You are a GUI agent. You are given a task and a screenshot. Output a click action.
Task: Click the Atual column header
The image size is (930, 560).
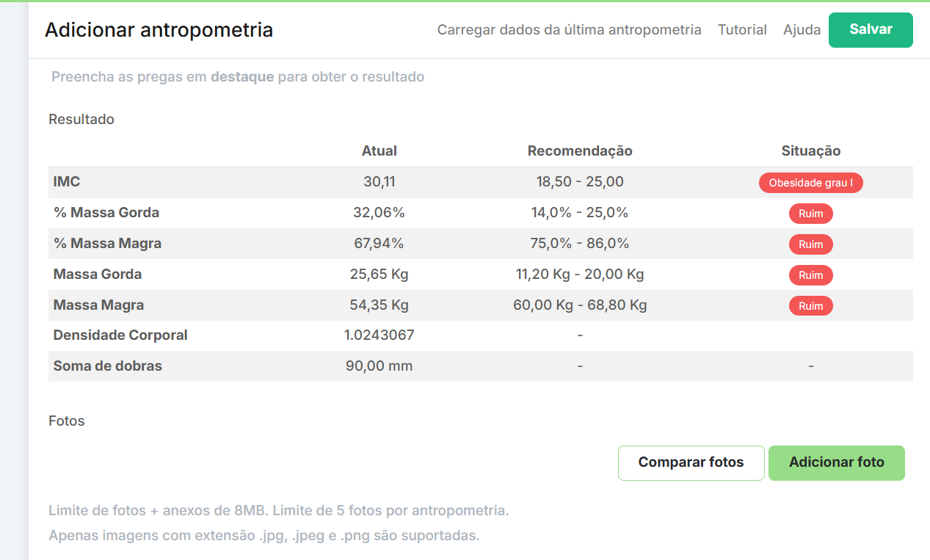pos(379,151)
